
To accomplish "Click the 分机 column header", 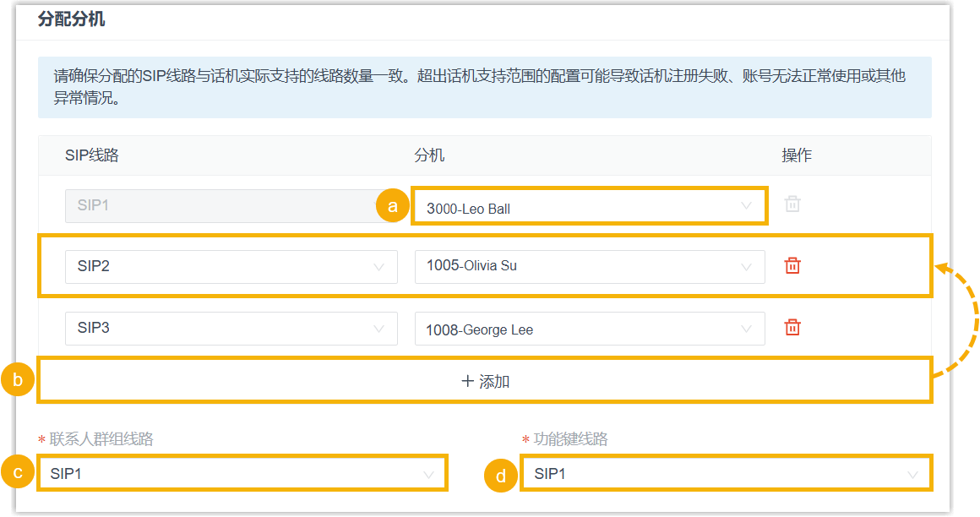I will tap(429, 155).
